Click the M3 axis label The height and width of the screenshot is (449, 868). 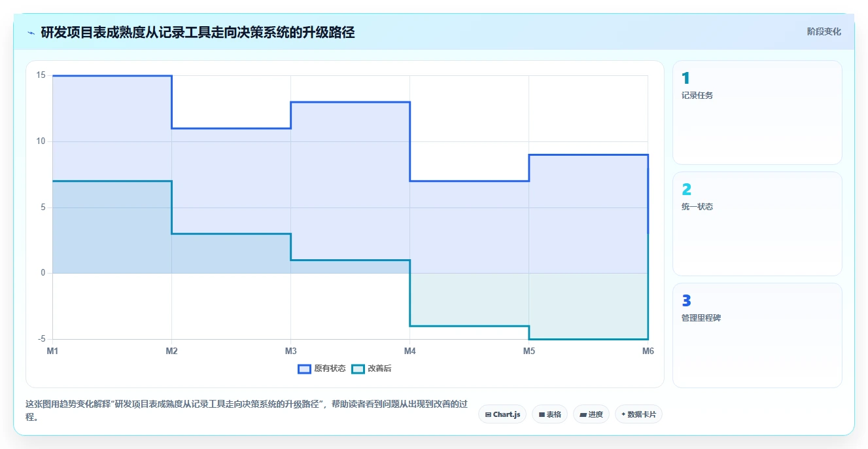[x=290, y=351]
